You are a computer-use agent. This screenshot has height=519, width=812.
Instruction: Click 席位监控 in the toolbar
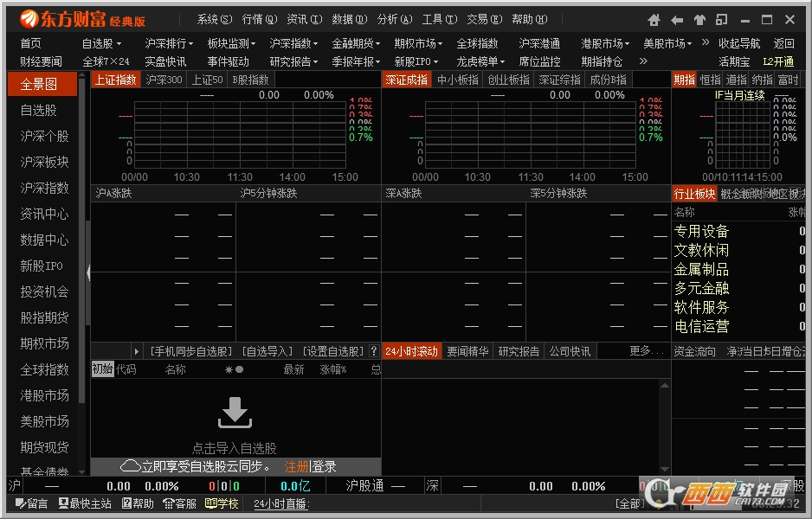click(539, 61)
